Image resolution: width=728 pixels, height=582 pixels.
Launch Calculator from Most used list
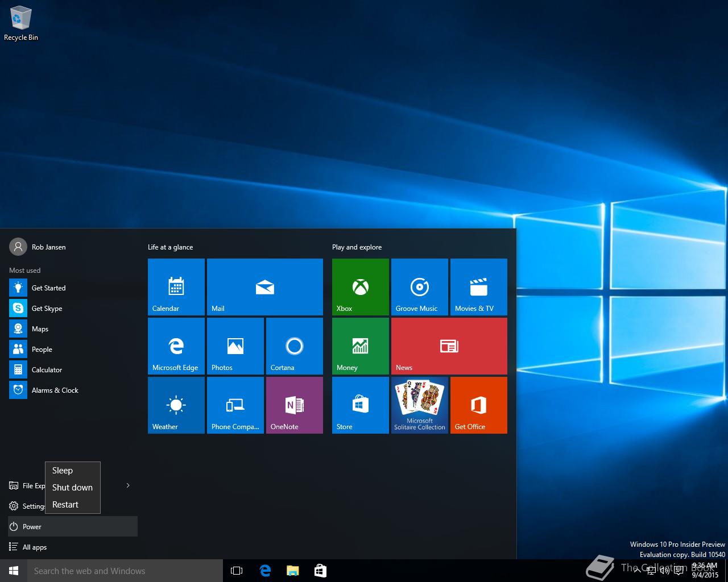[x=73, y=370]
